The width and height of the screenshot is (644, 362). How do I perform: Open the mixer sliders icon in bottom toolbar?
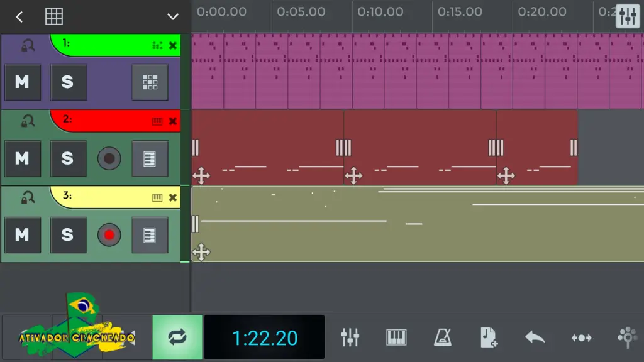tap(350, 337)
